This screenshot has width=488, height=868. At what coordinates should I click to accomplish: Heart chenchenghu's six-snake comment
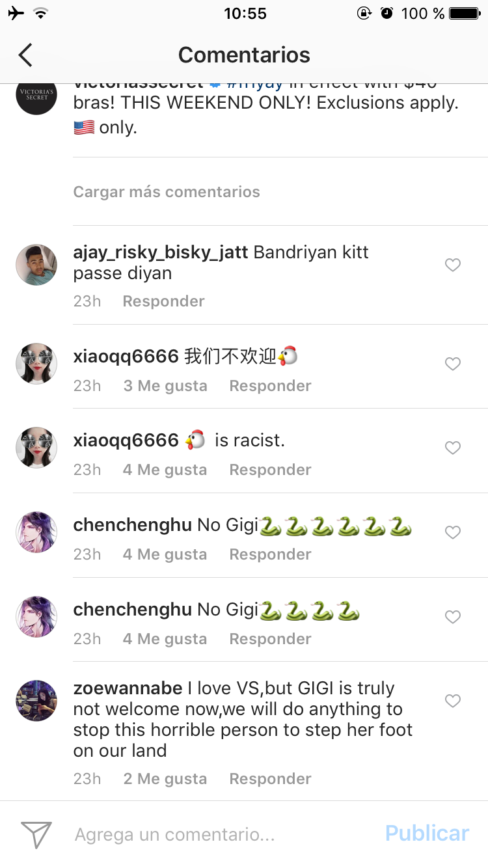click(x=453, y=532)
